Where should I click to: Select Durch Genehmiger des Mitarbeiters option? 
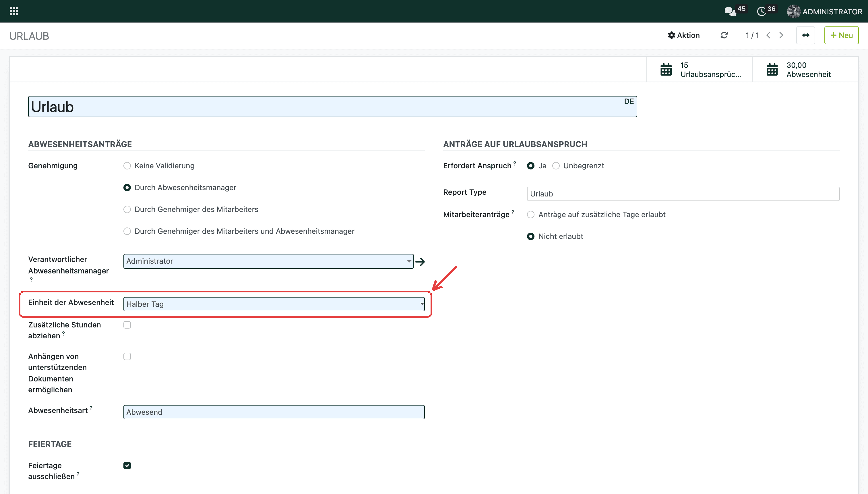pyautogui.click(x=127, y=209)
